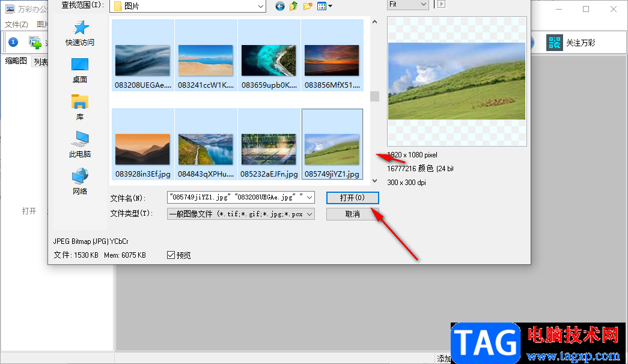
Task: Click the Mem: 6075 KB text
Action: [x=125, y=255]
